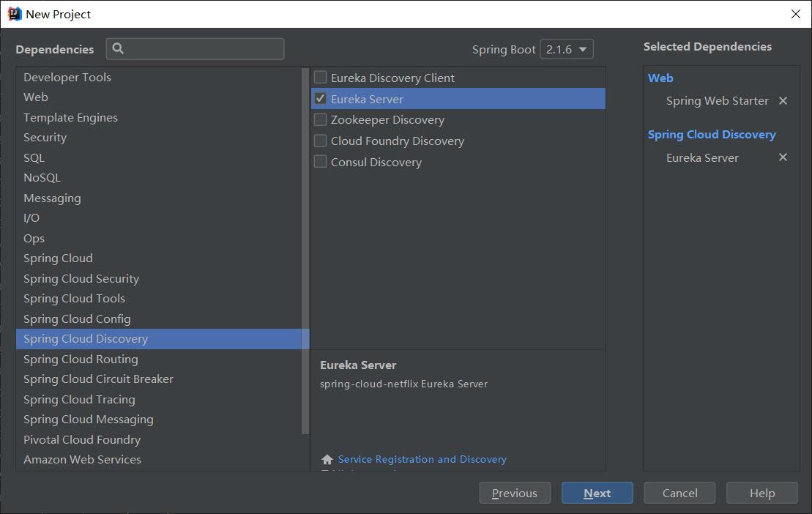Open Pivotal Cloud Foundry category
The image size is (812, 514).
[158, 439]
